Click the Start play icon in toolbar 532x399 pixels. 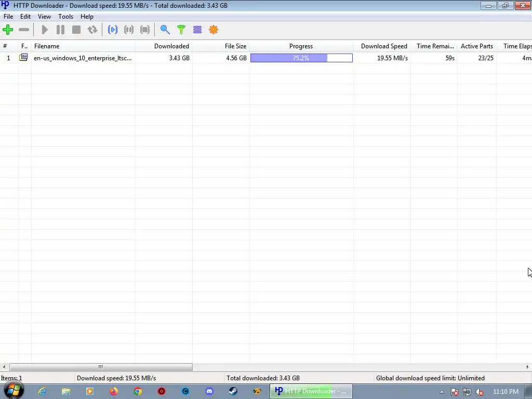coord(45,30)
